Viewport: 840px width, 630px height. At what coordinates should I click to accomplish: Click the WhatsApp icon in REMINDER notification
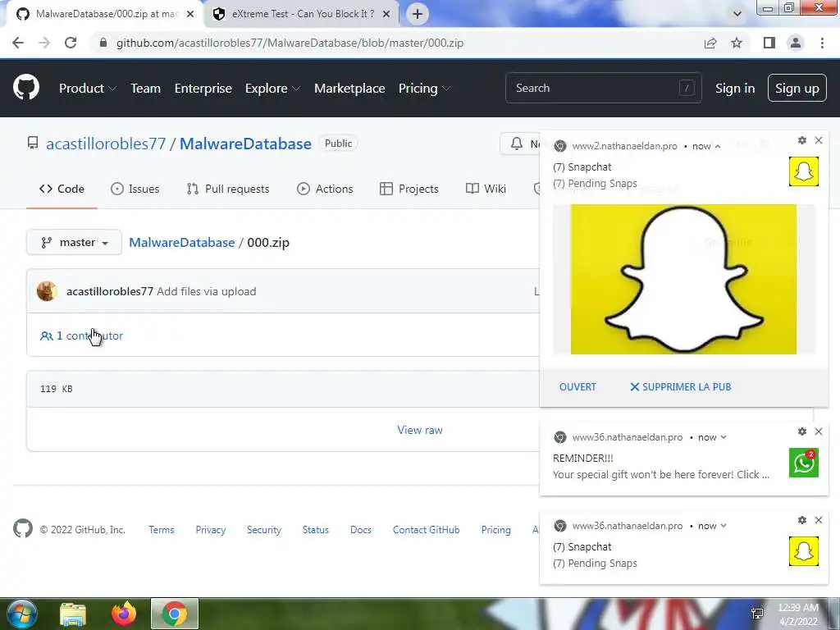point(804,463)
